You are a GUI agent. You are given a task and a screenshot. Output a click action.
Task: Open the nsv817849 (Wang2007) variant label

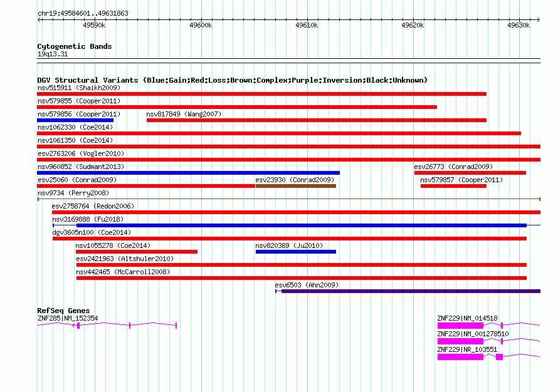pos(184,114)
